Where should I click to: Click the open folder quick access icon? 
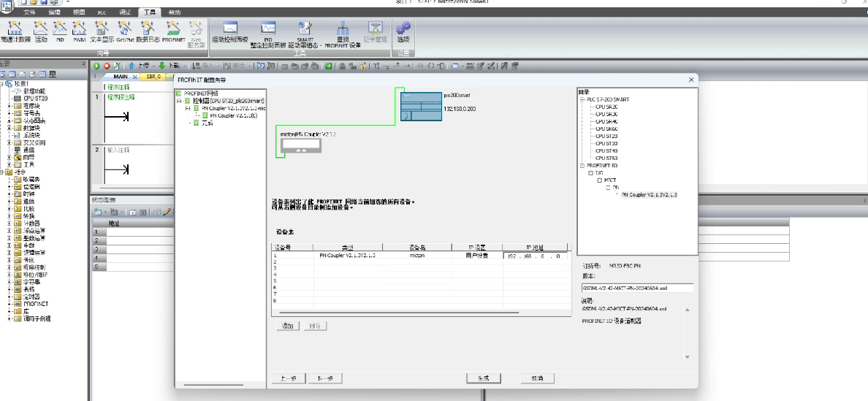[34, 2]
